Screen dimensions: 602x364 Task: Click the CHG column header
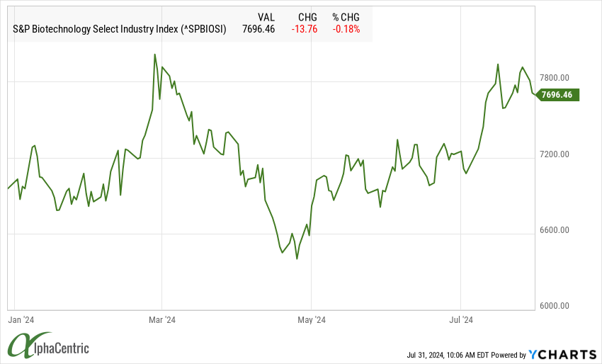click(x=307, y=17)
